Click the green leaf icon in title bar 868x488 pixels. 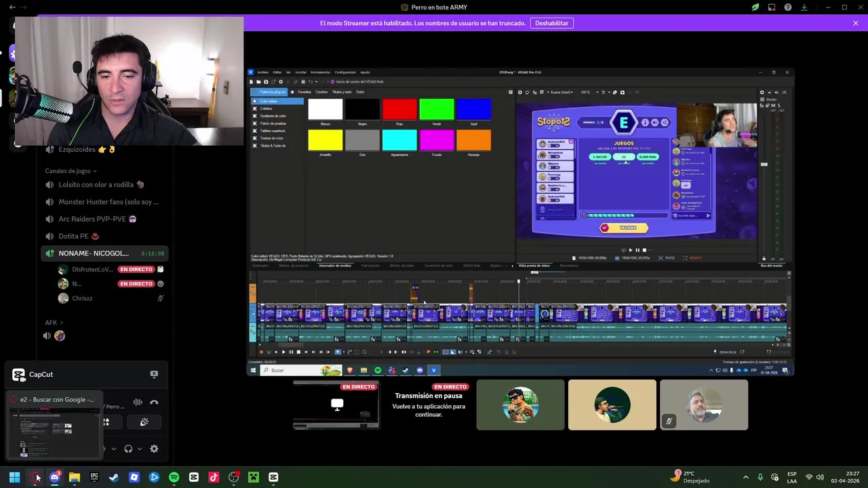point(755,7)
